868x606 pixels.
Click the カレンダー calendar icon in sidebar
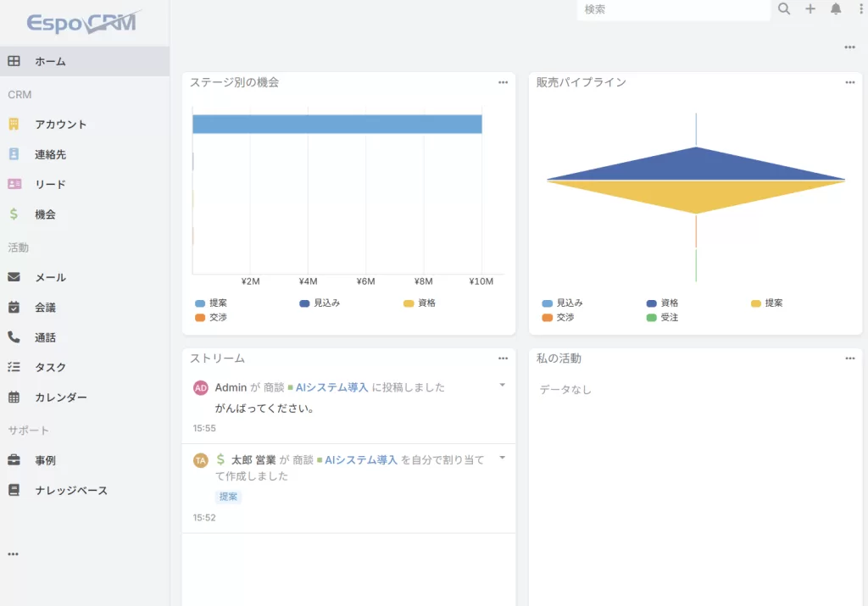point(14,397)
